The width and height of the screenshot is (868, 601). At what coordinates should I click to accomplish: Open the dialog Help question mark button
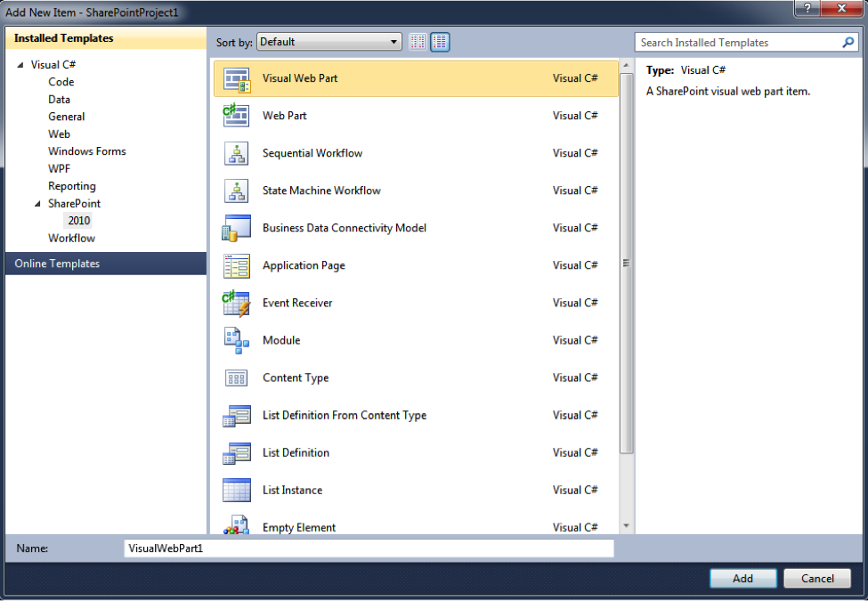coord(807,8)
